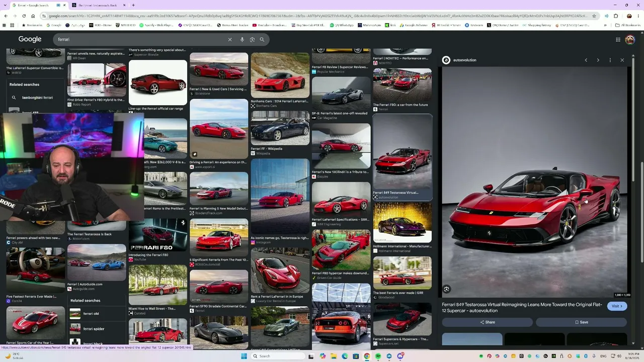Image resolution: width=644 pixels, height=362 pixels.
Task: Share the Ferrari 849 Testarossa image
Action: [488, 322]
